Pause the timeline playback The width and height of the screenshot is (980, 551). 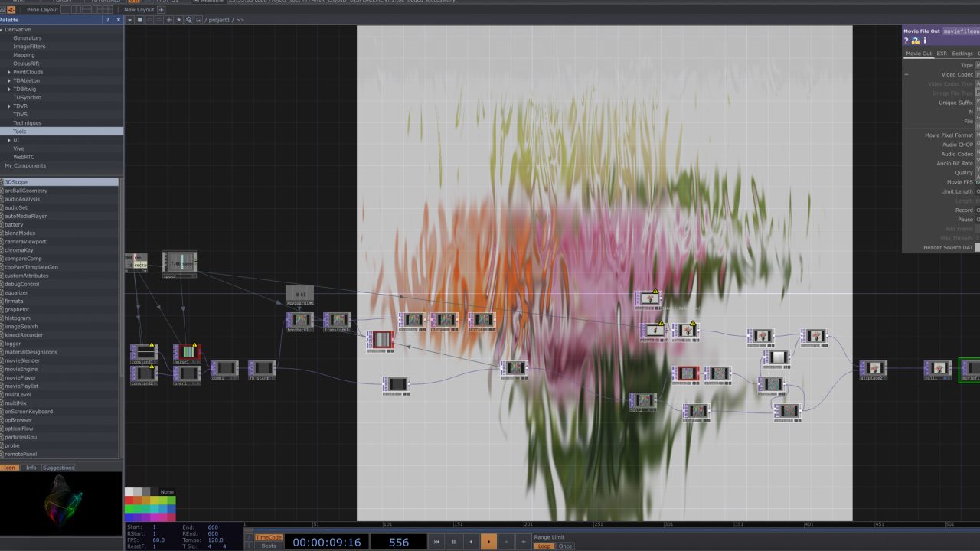[x=454, y=542]
